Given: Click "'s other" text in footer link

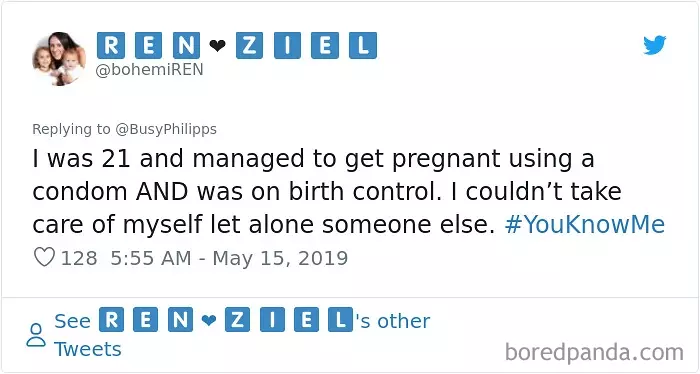Looking at the screenshot, I should [x=392, y=320].
